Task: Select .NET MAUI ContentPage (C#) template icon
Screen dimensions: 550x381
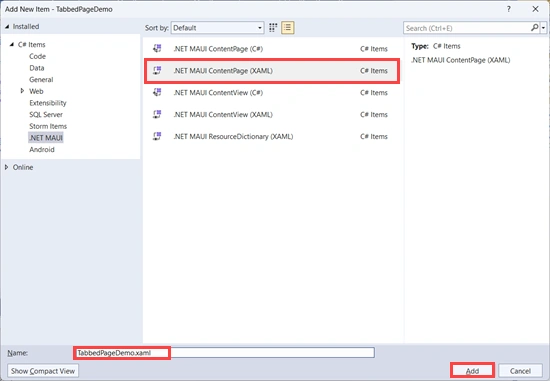Action: click(157, 48)
